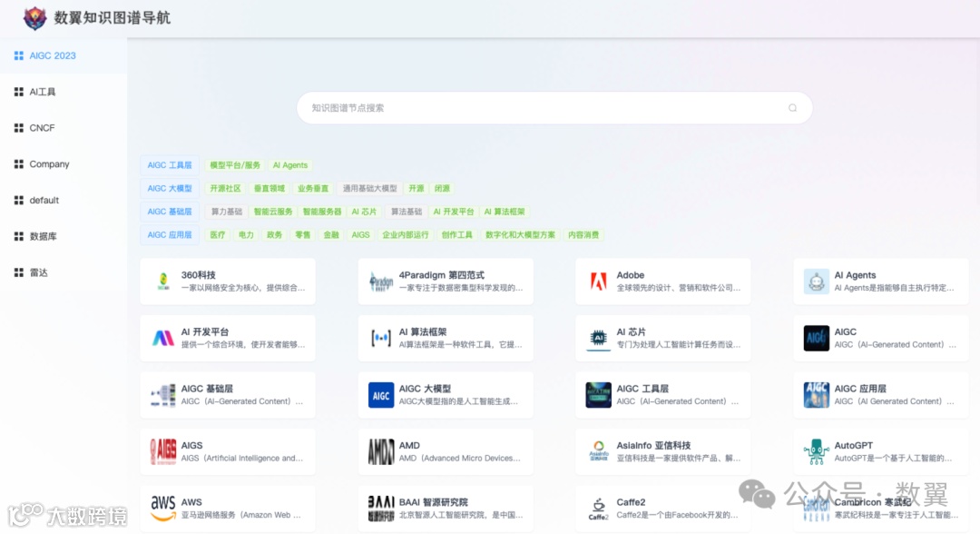Click the AsiaInfo 亚信科技 logo icon
The height and width of the screenshot is (534, 980).
click(x=598, y=451)
